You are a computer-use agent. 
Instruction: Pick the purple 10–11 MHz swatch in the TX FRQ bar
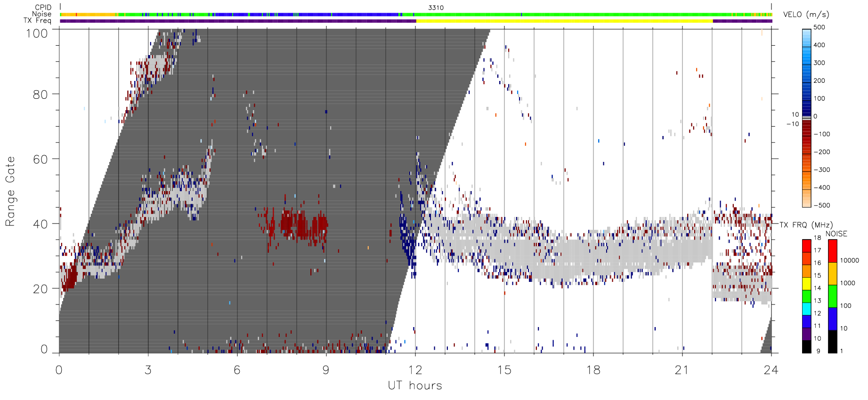pos(807,334)
